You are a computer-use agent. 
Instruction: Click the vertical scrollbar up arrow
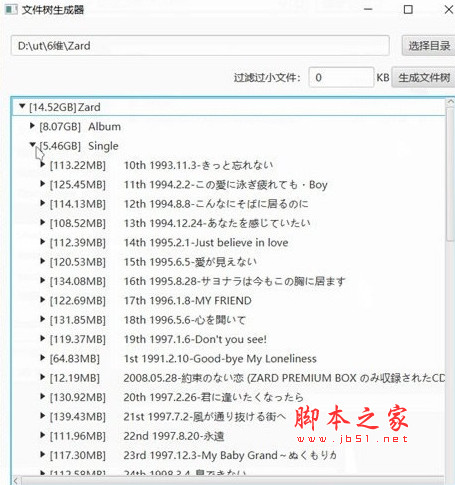pyautogui.click(x=450, y=102)
